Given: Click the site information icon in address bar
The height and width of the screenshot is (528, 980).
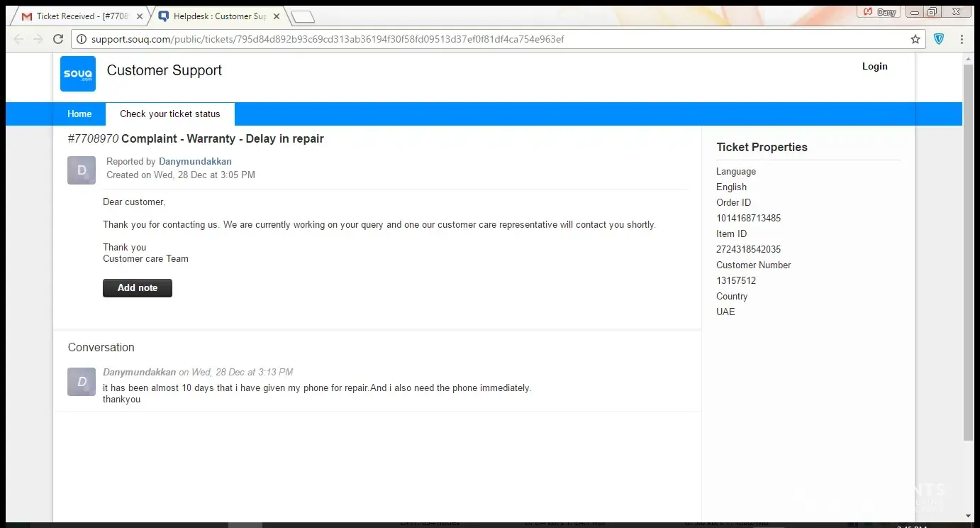Looking at the screenshot, I should [81, 40].
